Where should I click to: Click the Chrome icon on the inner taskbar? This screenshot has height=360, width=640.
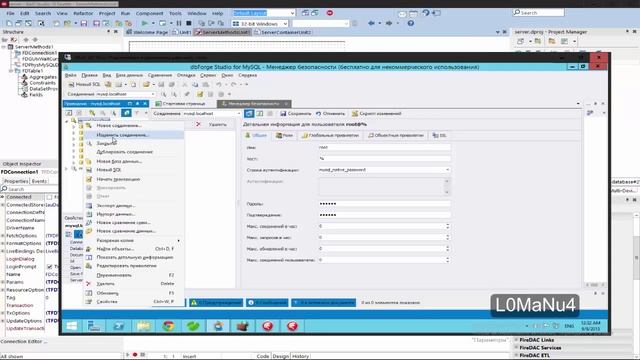(168, 326)
